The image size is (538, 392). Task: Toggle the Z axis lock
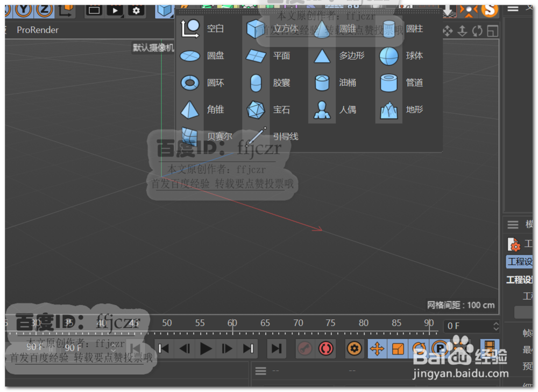[x=44, y=10]
